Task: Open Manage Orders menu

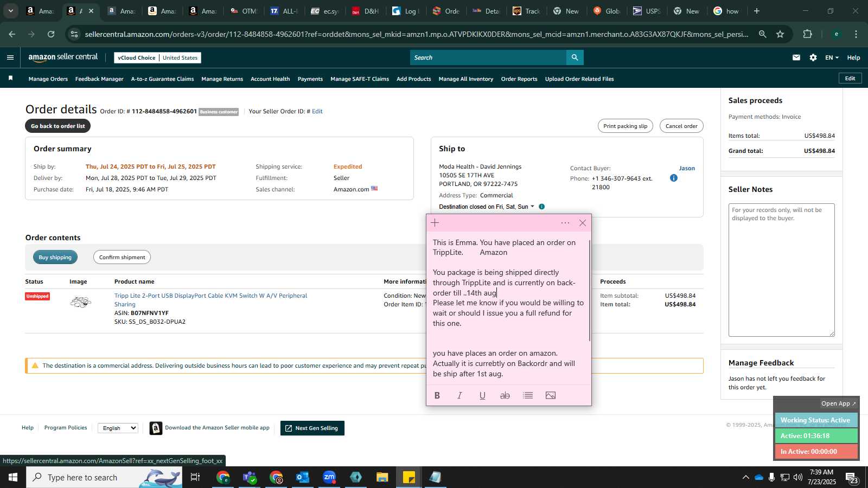Action: [48, 79]
